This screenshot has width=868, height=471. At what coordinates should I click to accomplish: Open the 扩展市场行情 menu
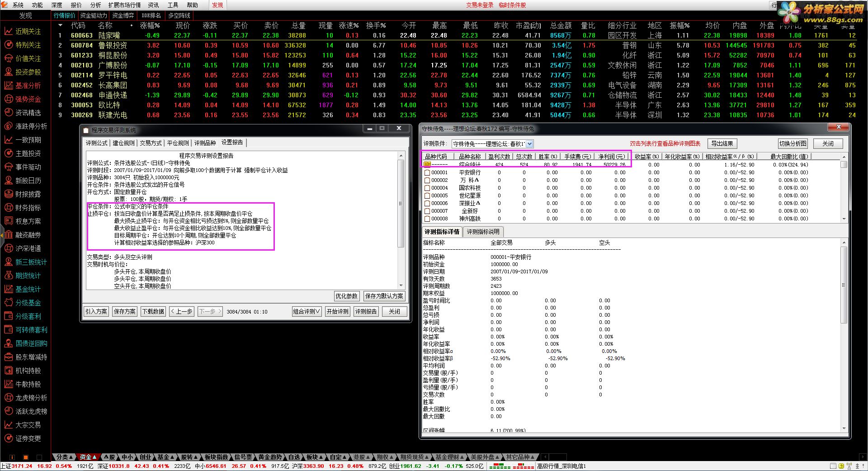pos(124,5)
